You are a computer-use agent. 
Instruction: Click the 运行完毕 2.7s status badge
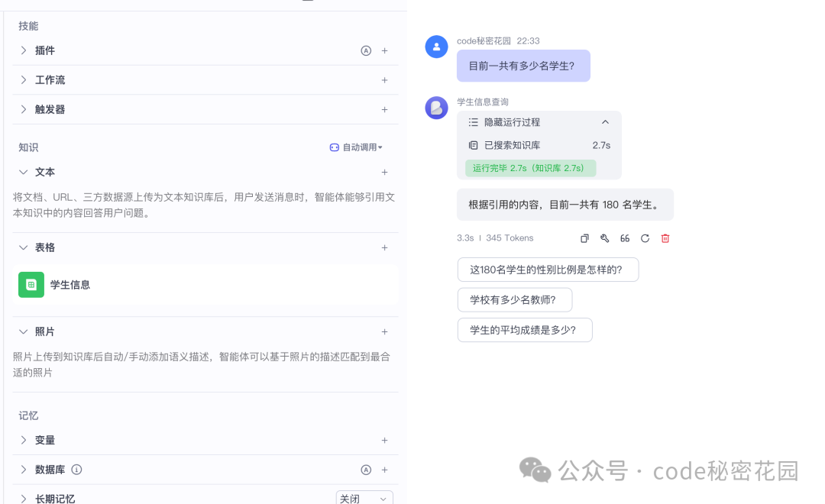coord(530,167)
